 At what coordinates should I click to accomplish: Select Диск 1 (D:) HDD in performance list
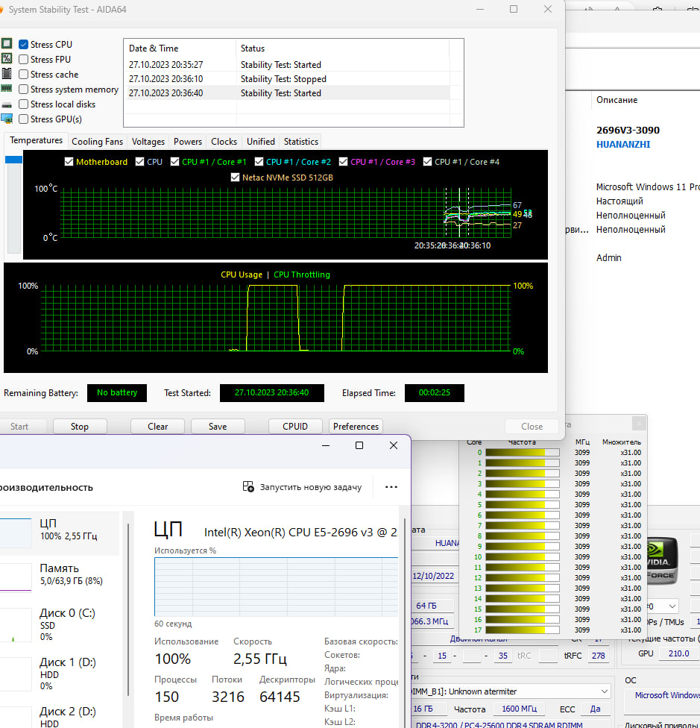(60, 674)
